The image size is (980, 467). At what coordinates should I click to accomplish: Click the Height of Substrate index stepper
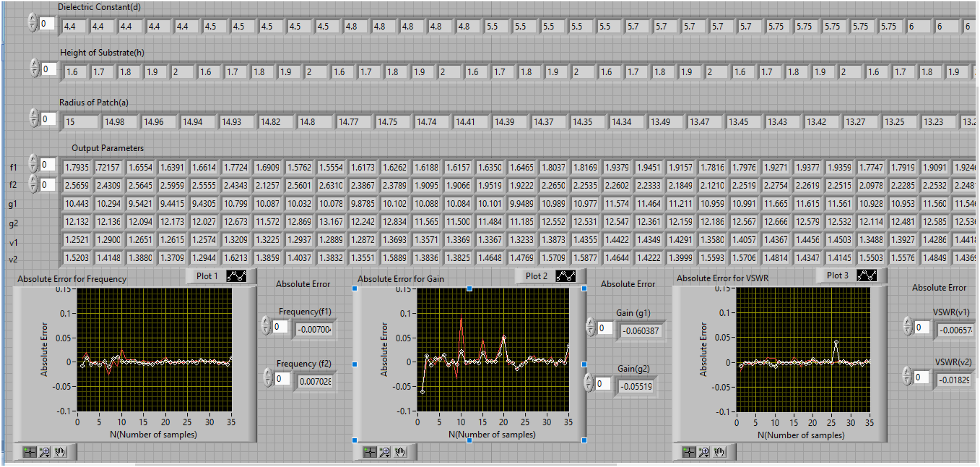point(34,68)
